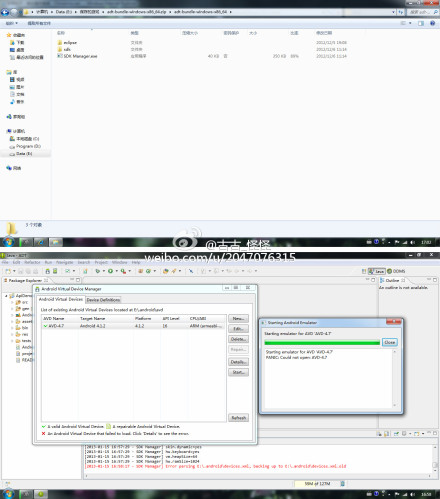Click the Pin Console icon in console toolbar
The width and height of the screenshot is (440, 499).
(396, 434)
